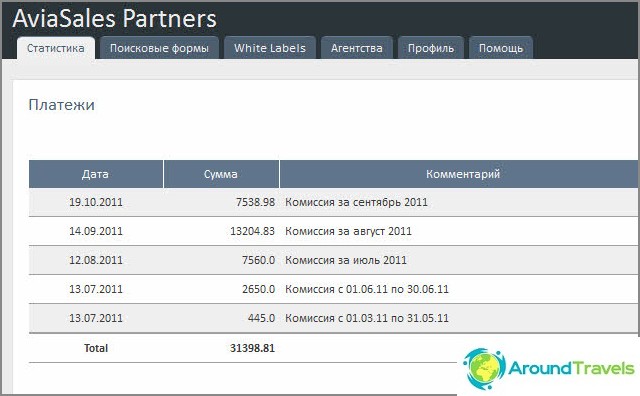Click the Total row label

click(96, 348)
